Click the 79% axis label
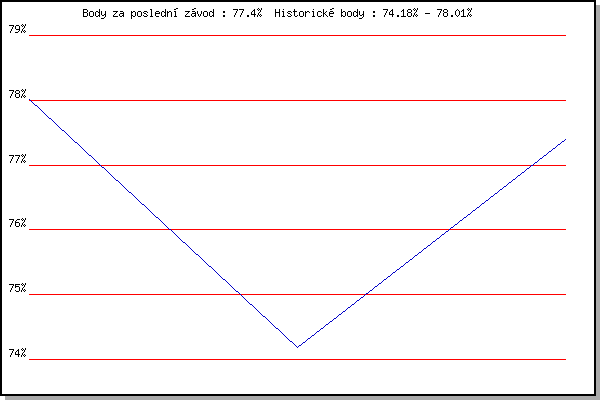The width and height of the screenshot is (600, 400). point(17,29)
